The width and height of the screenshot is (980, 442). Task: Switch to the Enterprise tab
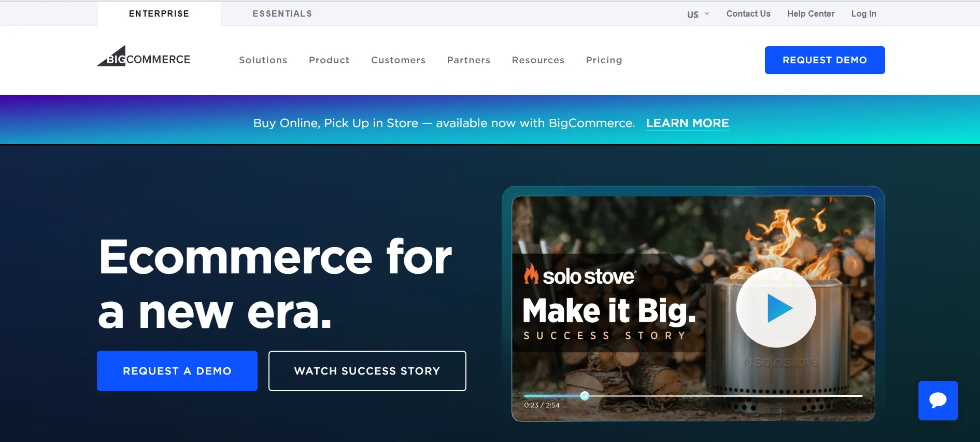click(159, 13)
